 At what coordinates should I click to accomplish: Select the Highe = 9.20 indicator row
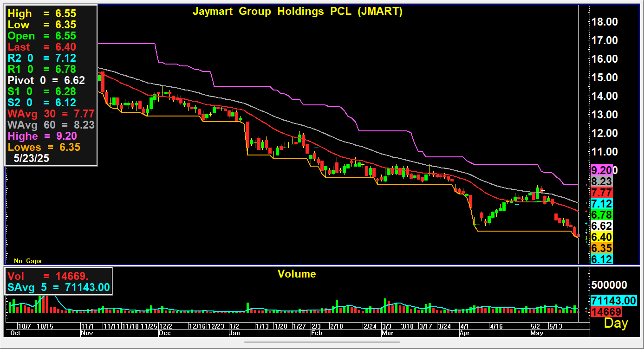(x=42, y=136)
